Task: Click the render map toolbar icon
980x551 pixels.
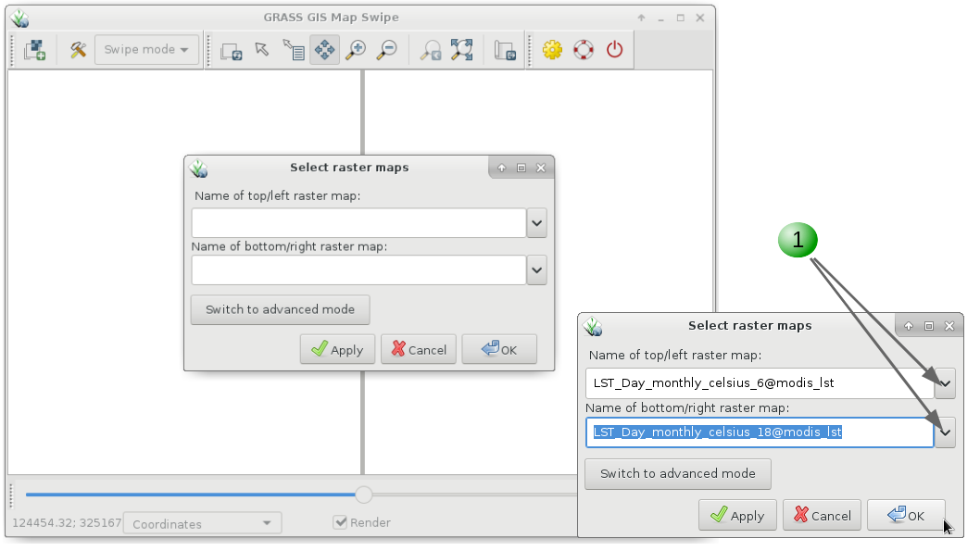Action: point(232,51)
